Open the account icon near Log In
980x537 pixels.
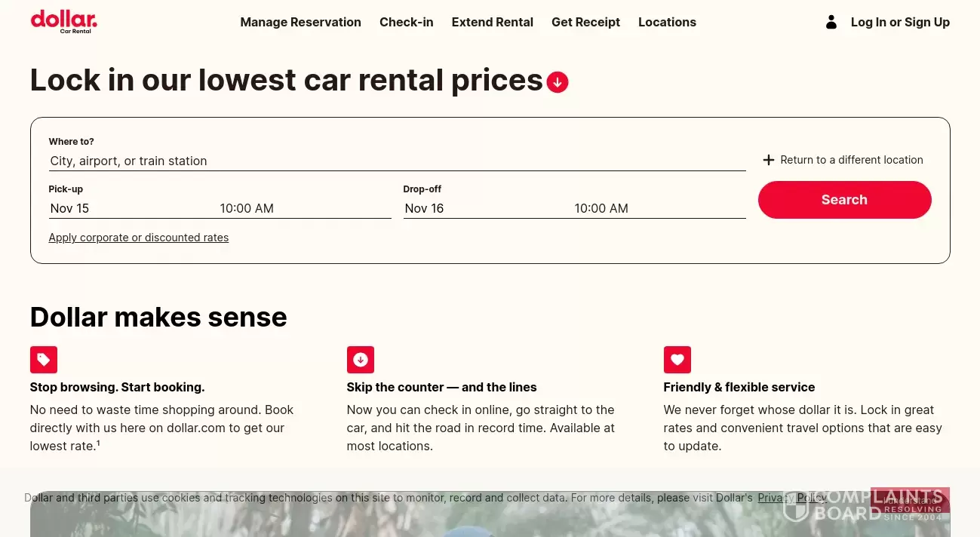(831, 22)
